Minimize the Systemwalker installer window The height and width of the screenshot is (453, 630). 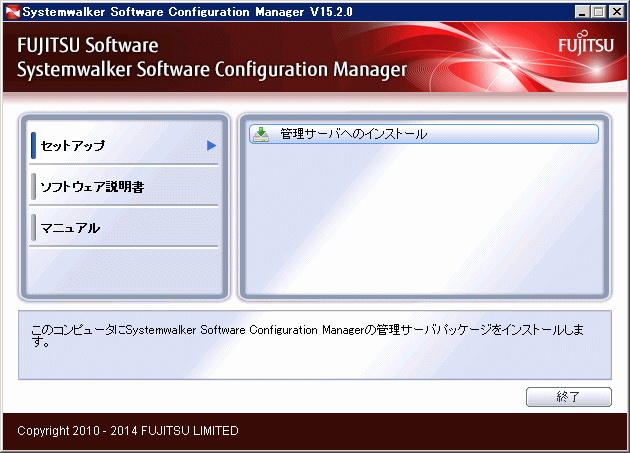[x=581, y=12]
